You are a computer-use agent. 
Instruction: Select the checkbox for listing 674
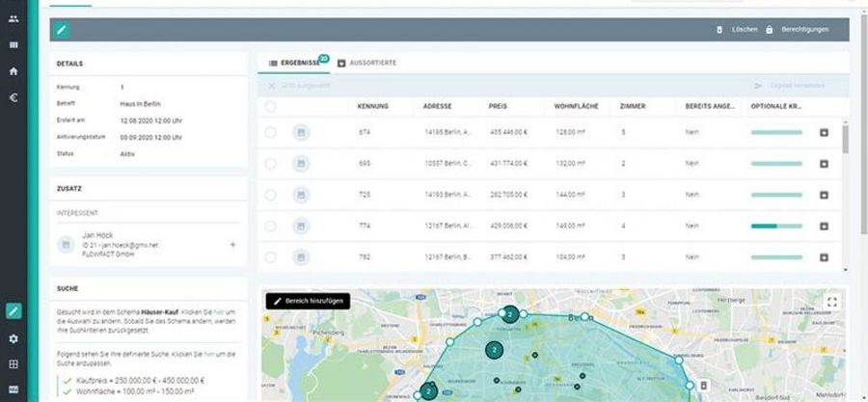[270, 132]
